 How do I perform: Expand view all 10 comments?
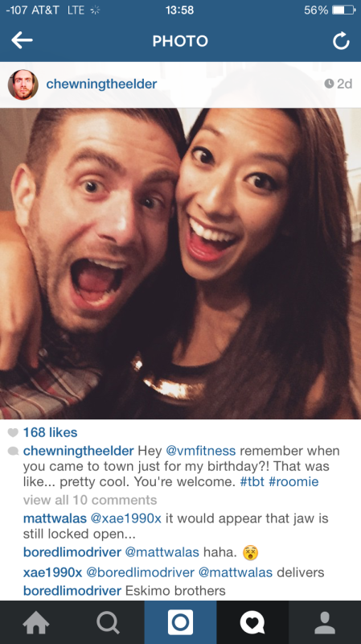(x=90, y=500)
